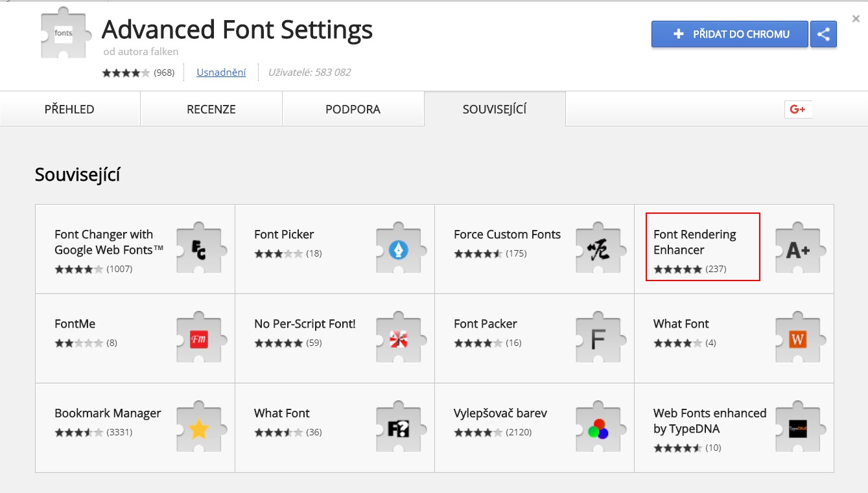The height and width of the screenshot is (493, 868).
Task: Click the share icon button
Action: (823, 34)
